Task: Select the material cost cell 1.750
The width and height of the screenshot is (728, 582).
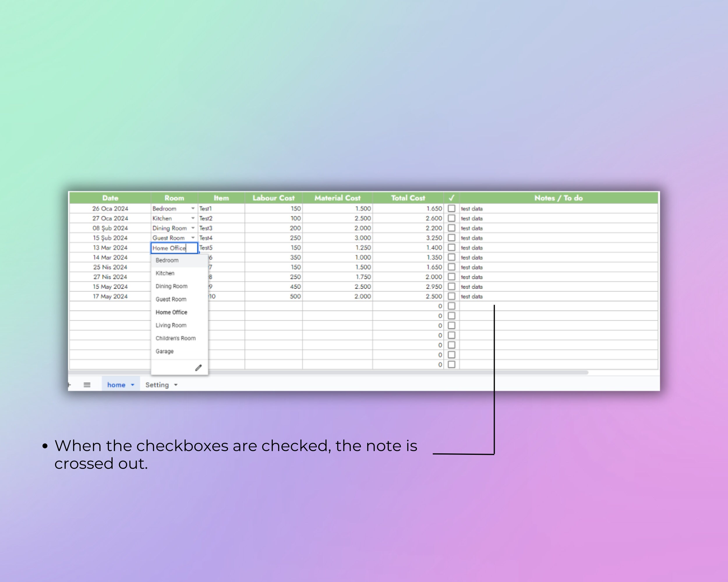Action: click(338, 277)
